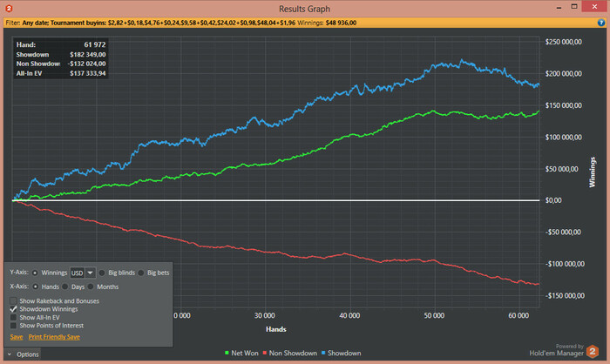Click the -$100 000,00 axis label
The height and width of the screenshot is (364, 610).
[565, 264]
